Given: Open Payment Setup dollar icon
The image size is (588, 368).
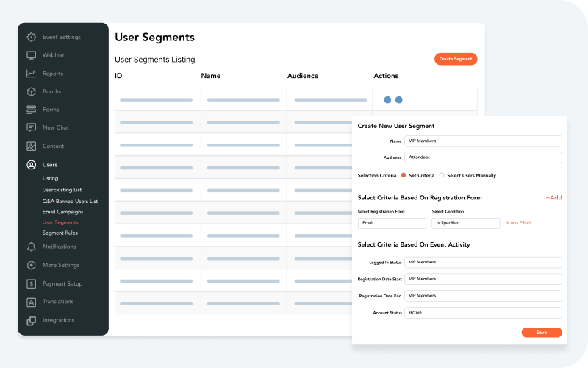Looking at the screenshot, I should (31, 283).
